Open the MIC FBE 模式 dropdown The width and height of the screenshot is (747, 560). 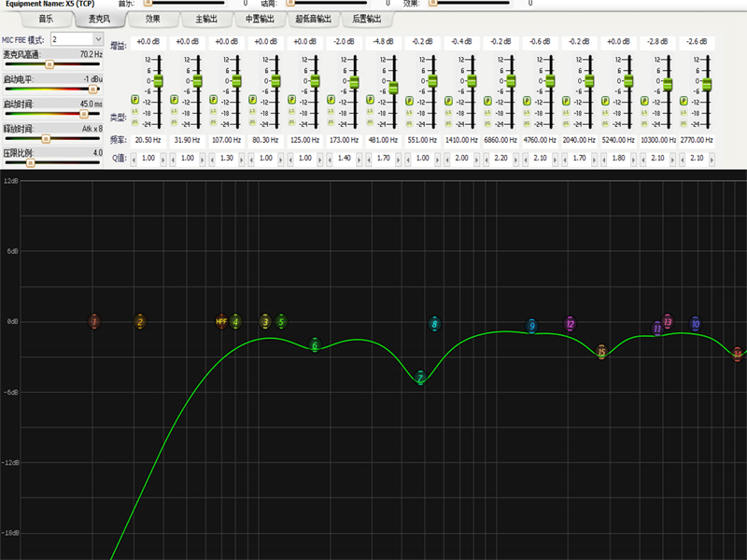click(x=98, y=39)
